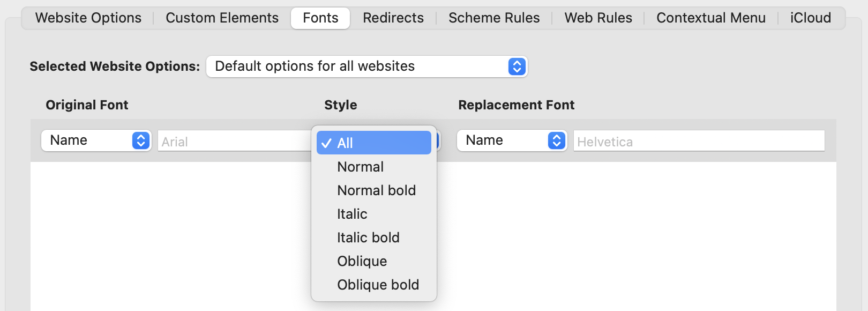
Task: Select the Fonts tab
Action: tap(320, 18)
